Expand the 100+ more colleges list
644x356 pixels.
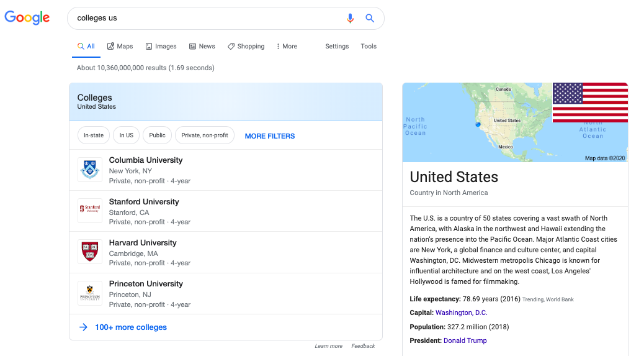tap(130, 327)
